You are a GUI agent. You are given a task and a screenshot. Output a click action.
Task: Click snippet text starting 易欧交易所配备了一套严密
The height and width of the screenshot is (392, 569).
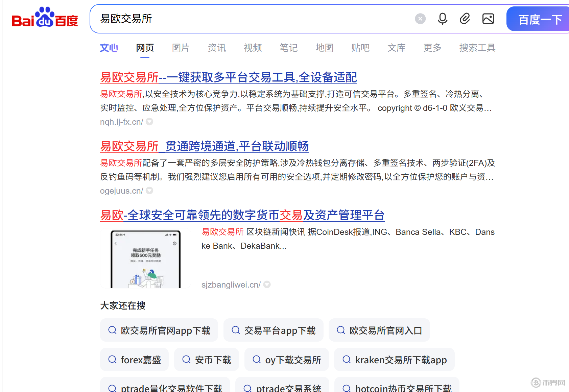click(x=297, y=170)
